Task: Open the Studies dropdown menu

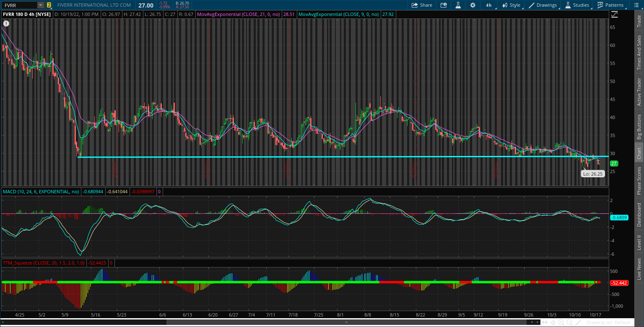Action: 578,5
